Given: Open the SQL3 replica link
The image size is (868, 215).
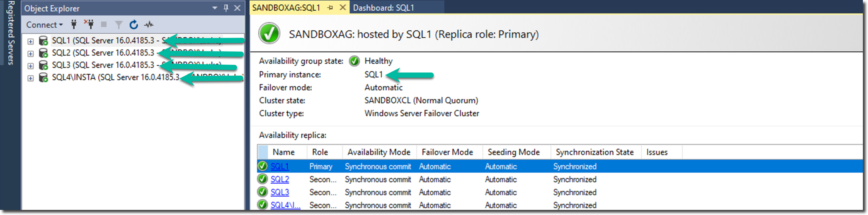Looking at the screenshot, I should 280,192.
